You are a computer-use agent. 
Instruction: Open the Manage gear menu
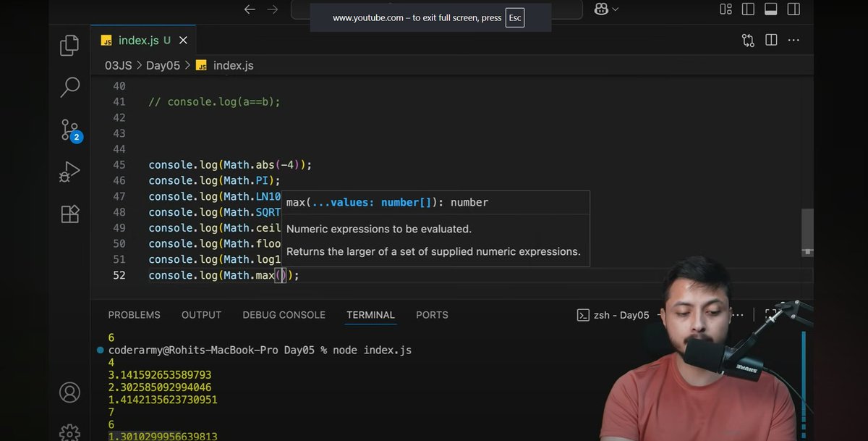[69, 433]
